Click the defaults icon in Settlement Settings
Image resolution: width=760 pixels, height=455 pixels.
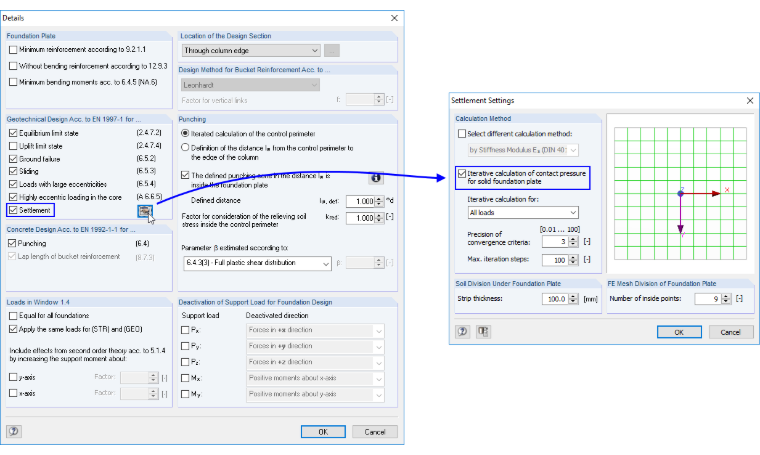(483, 331)
